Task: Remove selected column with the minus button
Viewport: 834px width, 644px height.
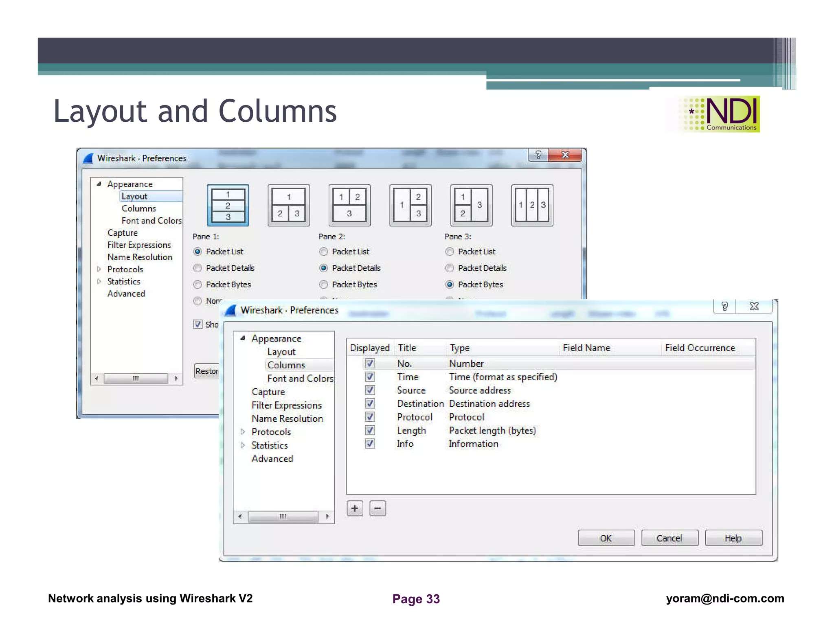Action: [x=377, y=508]
